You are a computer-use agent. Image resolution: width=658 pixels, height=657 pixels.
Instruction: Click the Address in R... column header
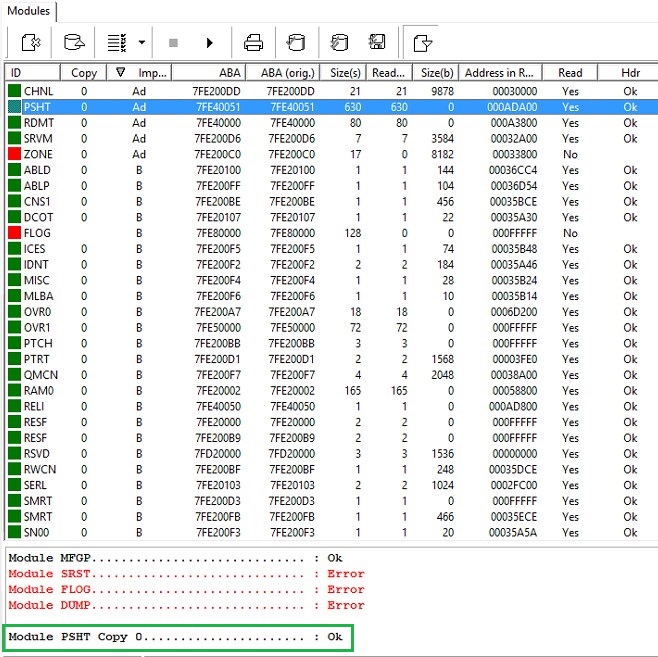(498, 72)
